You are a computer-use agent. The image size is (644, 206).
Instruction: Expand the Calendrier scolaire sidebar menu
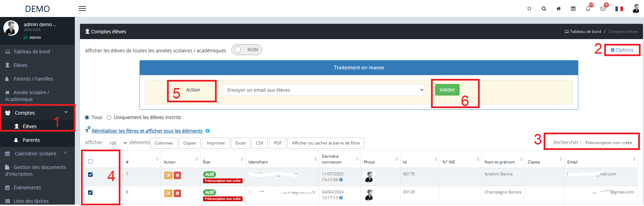36,154
